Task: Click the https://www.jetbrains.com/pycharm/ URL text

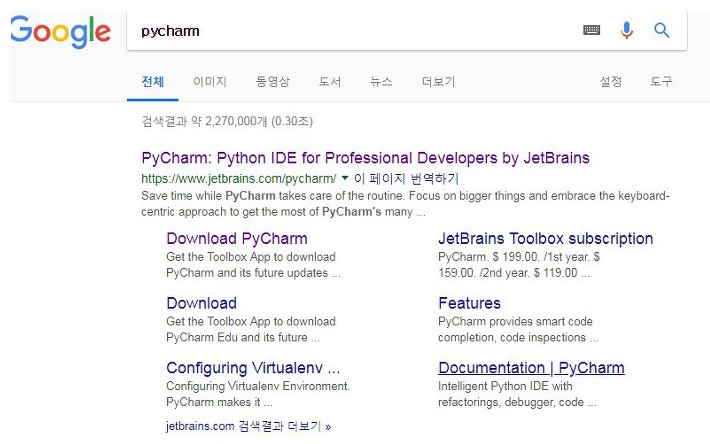Action: (239, 179)
